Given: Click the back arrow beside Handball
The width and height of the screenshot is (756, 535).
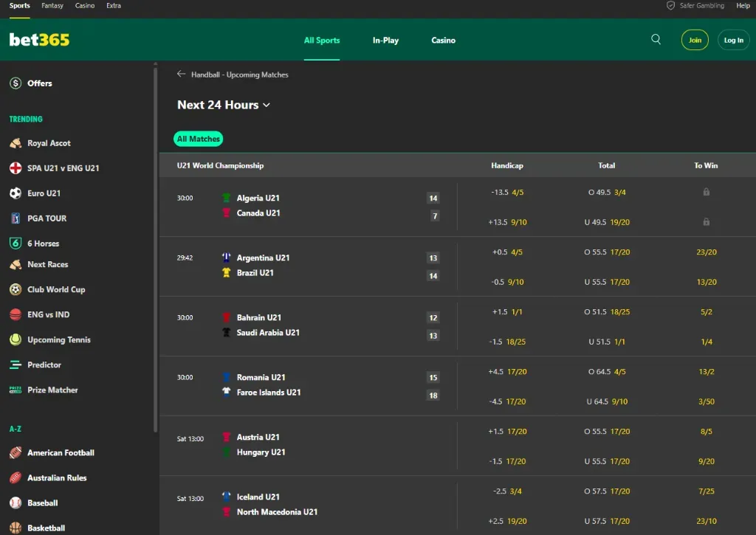Looking at the screenshot, I should click(182, 75).
